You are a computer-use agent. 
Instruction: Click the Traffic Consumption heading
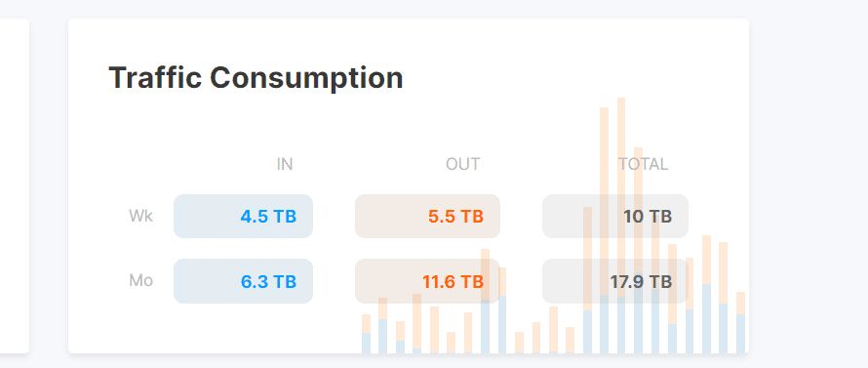pyautogui.click(x=256, y=77)
